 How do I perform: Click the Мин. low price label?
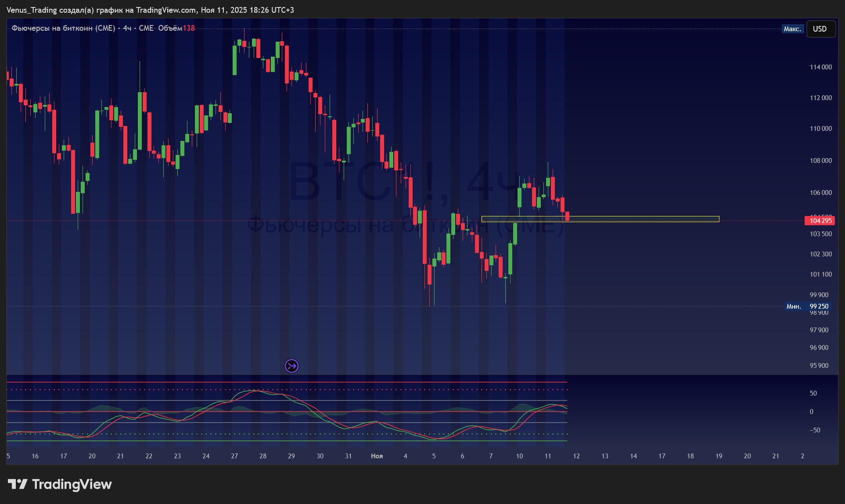pyautogui.click(x=794, y=306)
